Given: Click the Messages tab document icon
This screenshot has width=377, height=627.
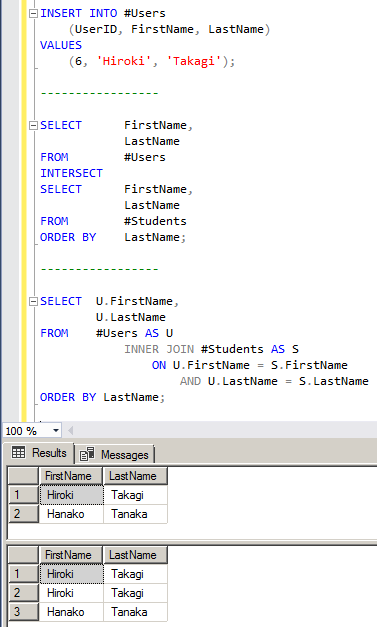Looking at the screenshot, I should coord(87,454).
